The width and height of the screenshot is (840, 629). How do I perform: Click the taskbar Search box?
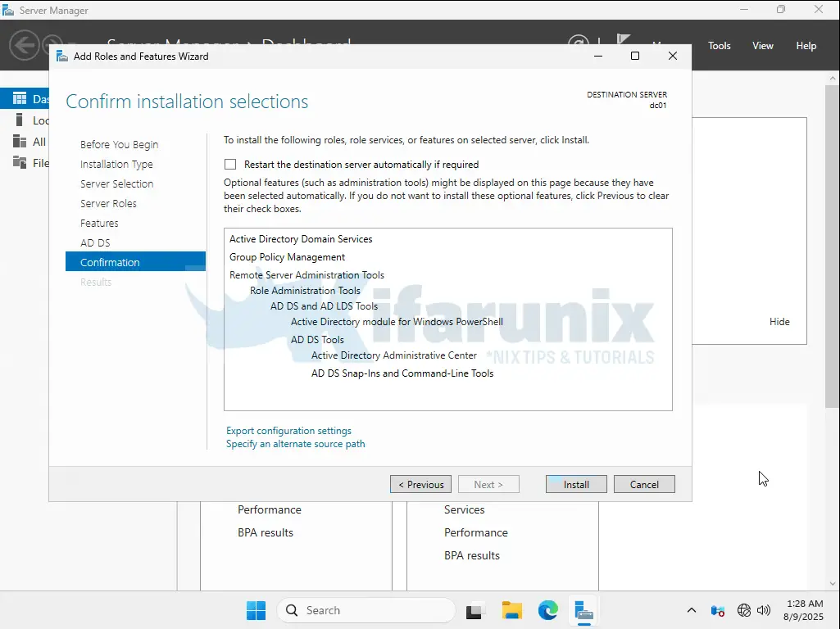366,610
